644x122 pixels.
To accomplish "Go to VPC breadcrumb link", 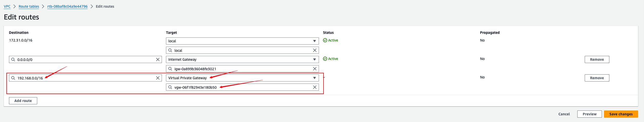I will [7, 6].
